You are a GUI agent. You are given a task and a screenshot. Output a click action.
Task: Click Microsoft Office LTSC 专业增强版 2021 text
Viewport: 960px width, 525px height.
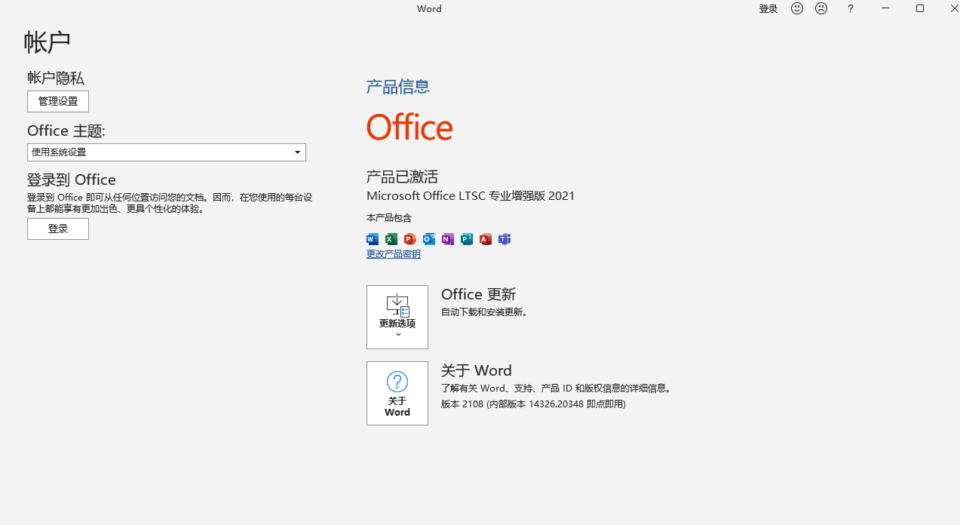click(x=471, y=196)
